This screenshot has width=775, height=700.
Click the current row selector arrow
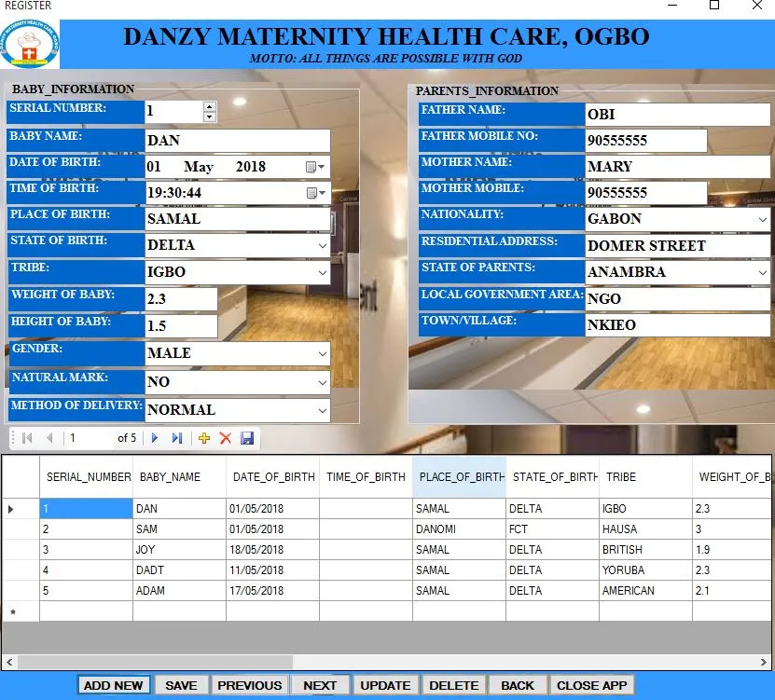21,509
